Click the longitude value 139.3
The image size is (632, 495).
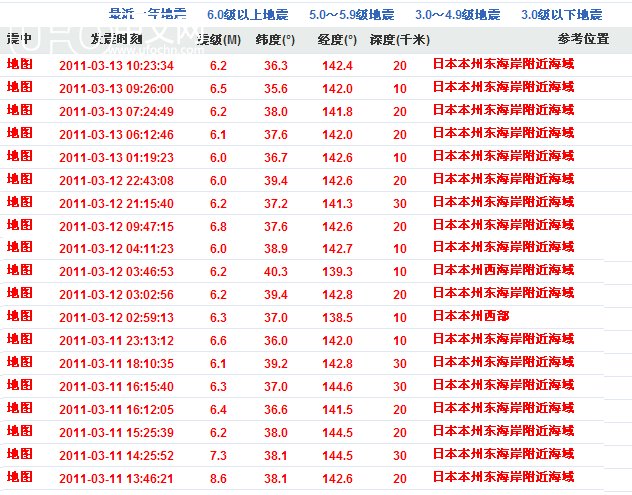pyautogui.click(x=337, y=272)
